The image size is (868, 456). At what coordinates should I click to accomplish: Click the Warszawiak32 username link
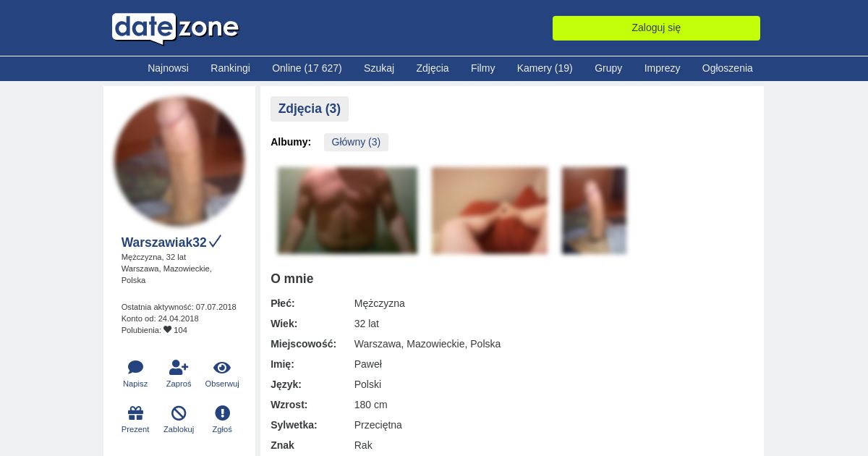[x=164, y=242]
